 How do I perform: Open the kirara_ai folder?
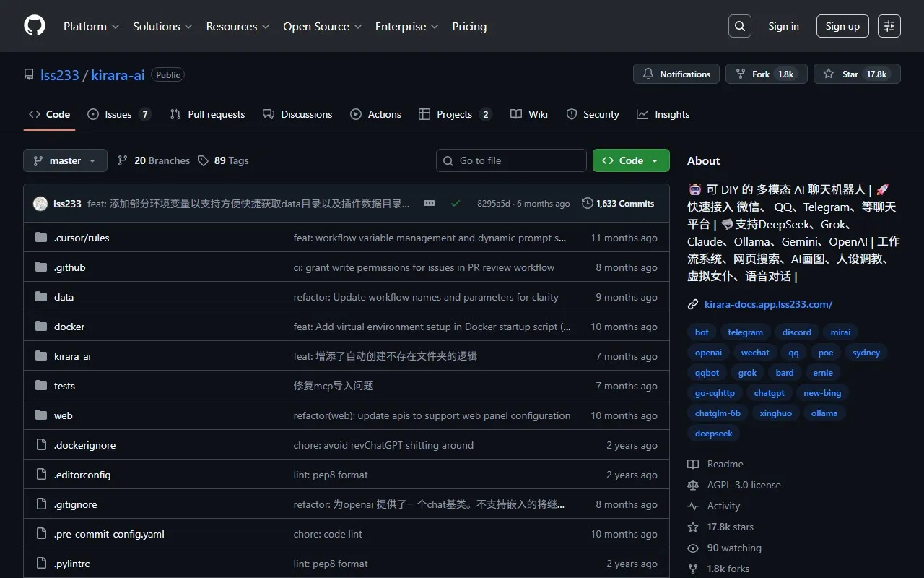click(72, 356)
